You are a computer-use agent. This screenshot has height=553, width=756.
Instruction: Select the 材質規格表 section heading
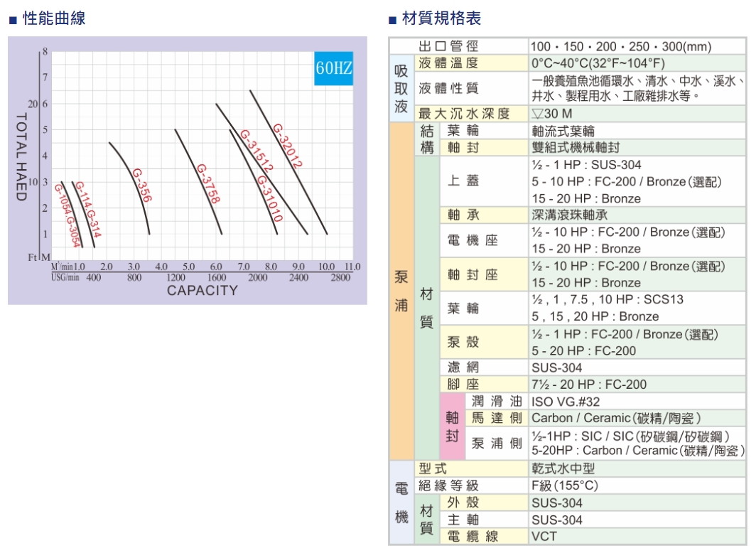click(441, 19)
